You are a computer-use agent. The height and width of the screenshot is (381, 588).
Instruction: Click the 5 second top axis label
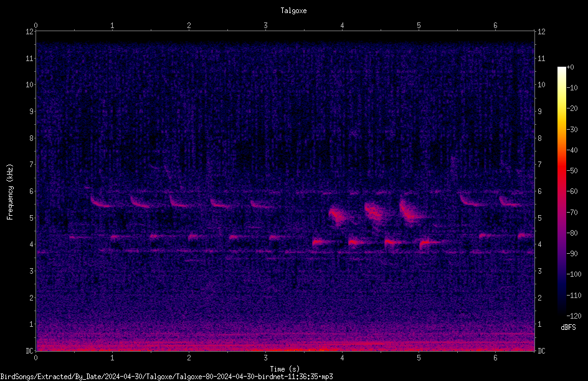point(419,26)
